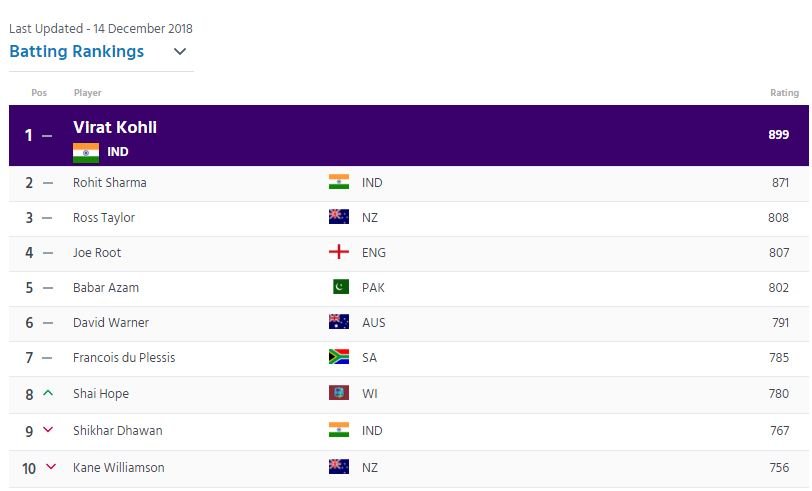The height and width of the screenshot is (491, 812).
Task: Click the Batting Rankings heading
Action: pos(77,51)
